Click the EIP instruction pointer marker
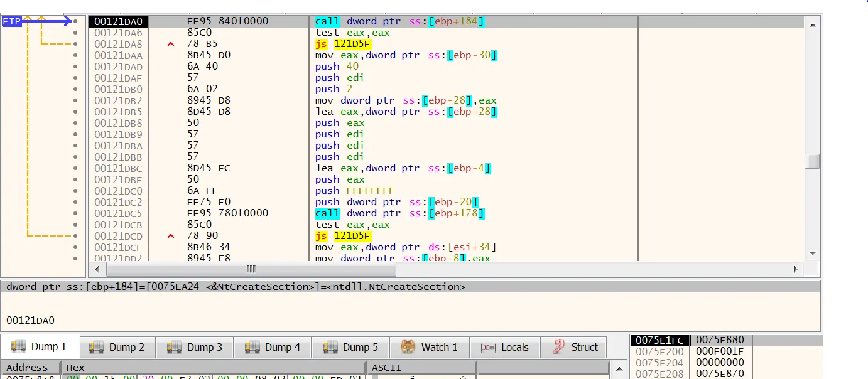Viewport: 868px width, 379px height. [12, 21]
